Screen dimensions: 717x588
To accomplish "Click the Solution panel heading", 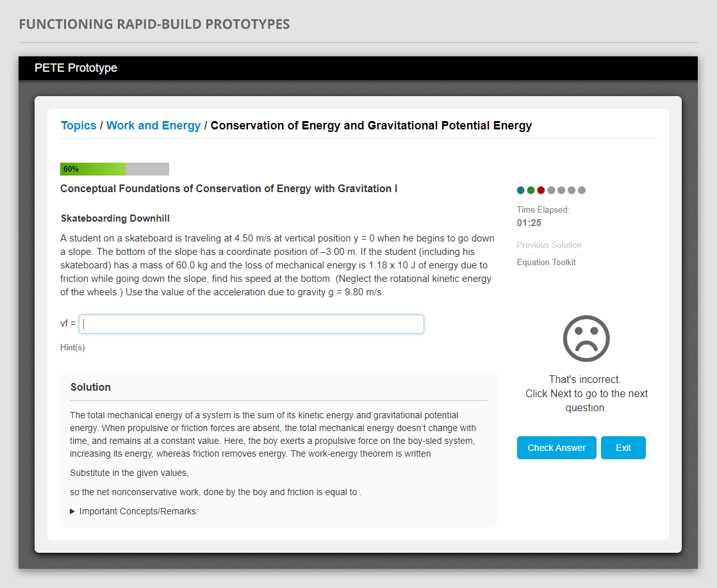I will point(90,388).
